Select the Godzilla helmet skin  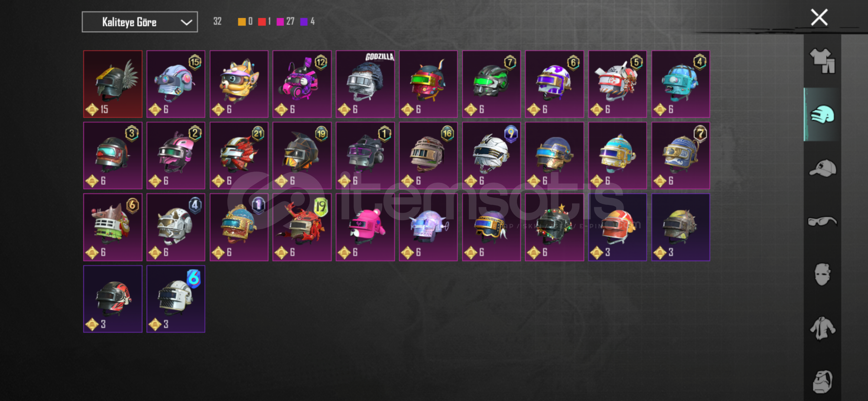pos(365,84)
